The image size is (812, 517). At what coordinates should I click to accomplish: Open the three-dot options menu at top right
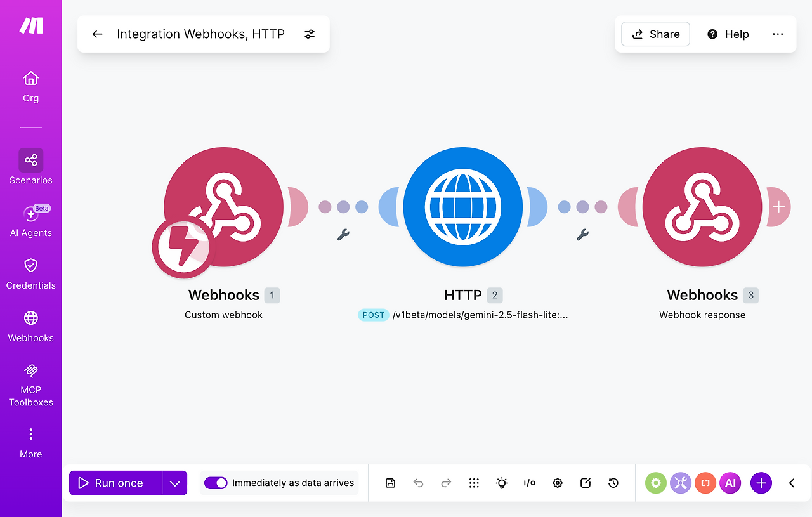(778, 34)
